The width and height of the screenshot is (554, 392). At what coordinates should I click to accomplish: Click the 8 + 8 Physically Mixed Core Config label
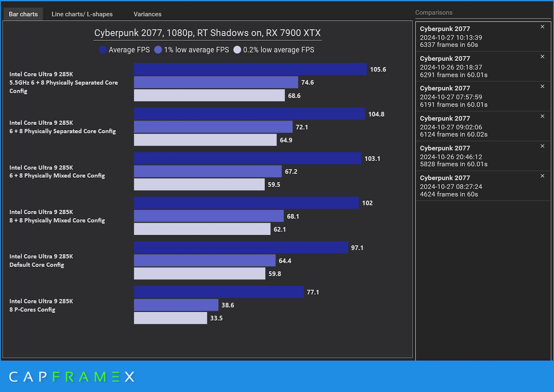click(57, 216)
